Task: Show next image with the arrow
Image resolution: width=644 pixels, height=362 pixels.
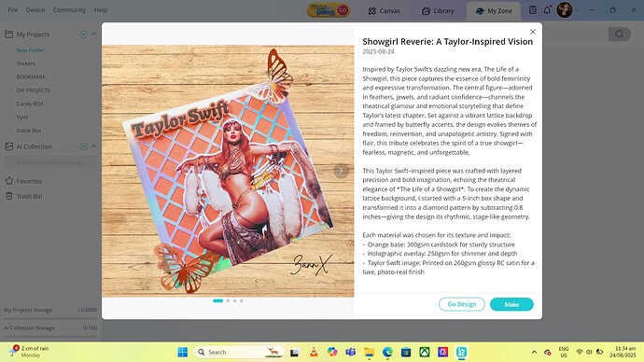Action: (341, 171)
